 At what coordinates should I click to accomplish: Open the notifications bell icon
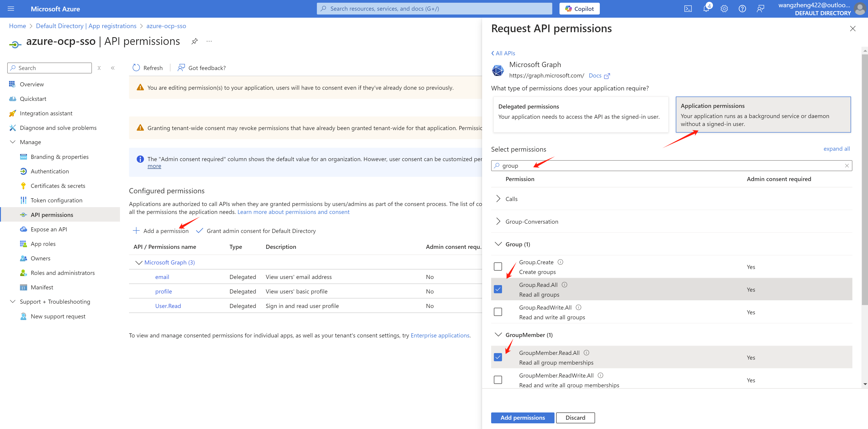point(706,9)
